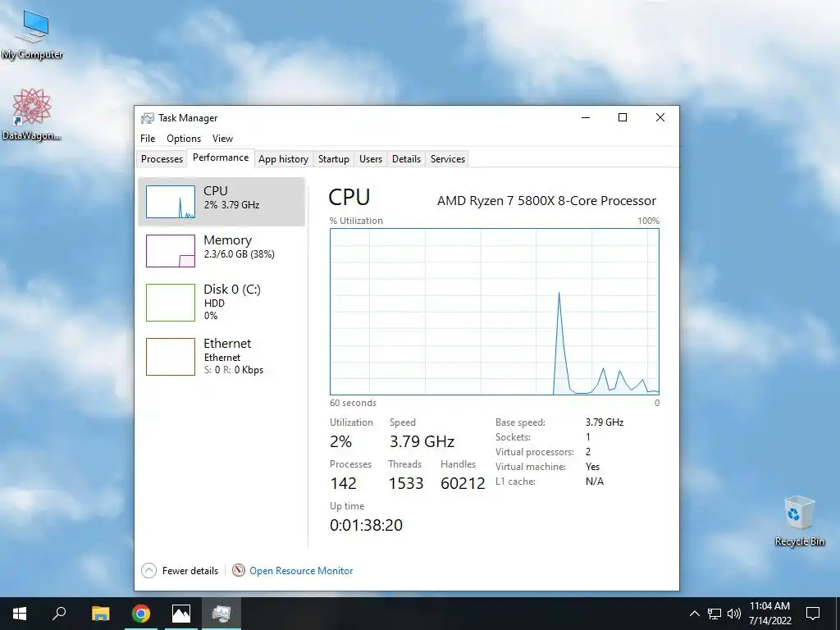This screenshot has width=840, height=630.
Task: Click 'Virtual machine:' label
Action: (x=531, y=467)
